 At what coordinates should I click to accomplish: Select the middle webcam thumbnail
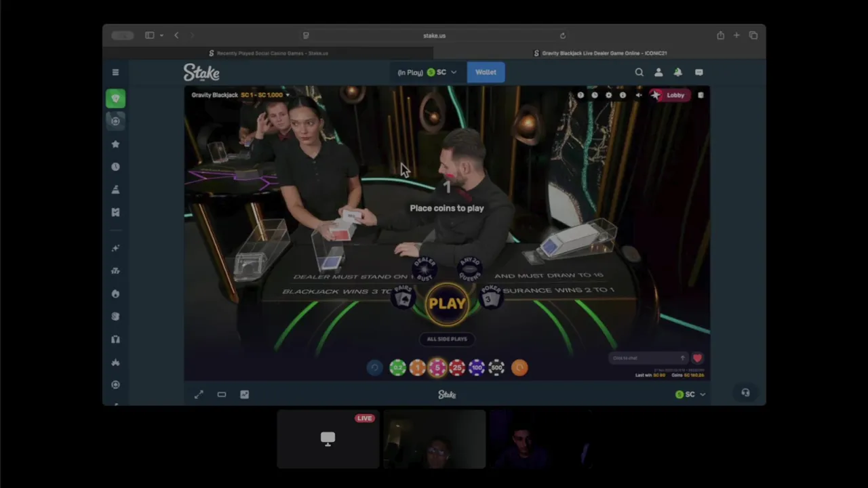pyautogui.click(x=435, y=439)
